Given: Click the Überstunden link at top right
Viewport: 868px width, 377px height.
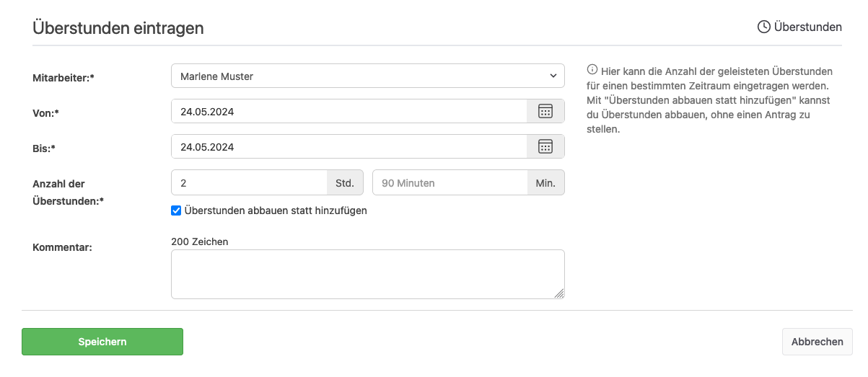Looking at the screenshot, I should tap(799, 27).
